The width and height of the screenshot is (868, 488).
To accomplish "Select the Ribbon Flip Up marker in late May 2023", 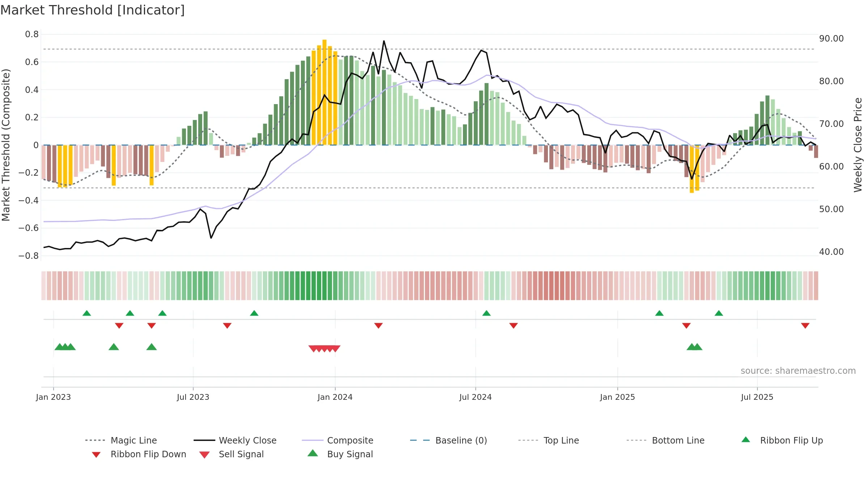I will (x=162, y=313).
